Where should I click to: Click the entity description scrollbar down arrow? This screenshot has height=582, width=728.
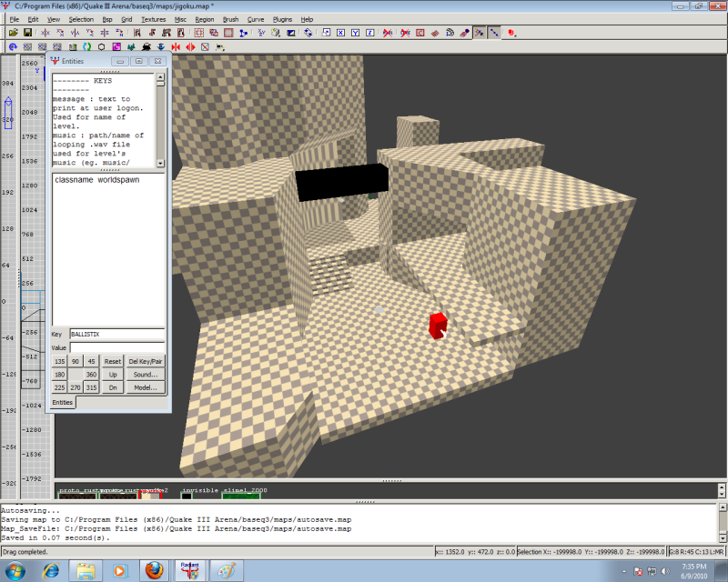click(x=160, y=163)
